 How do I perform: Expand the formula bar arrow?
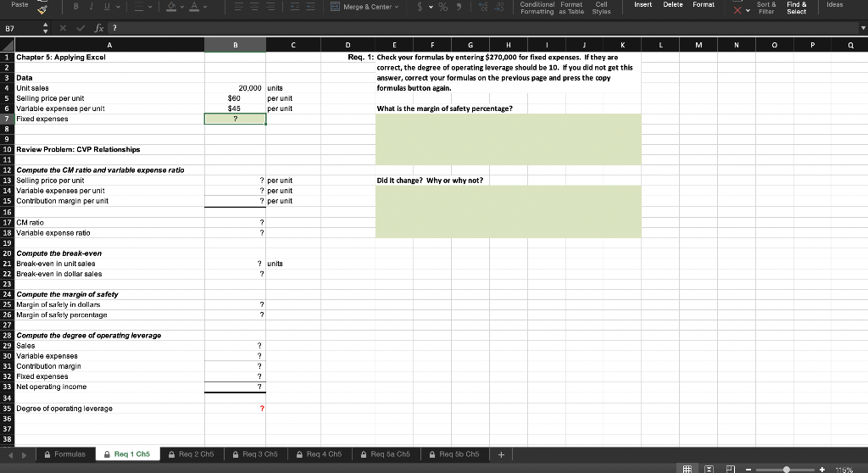click(862, 28)
